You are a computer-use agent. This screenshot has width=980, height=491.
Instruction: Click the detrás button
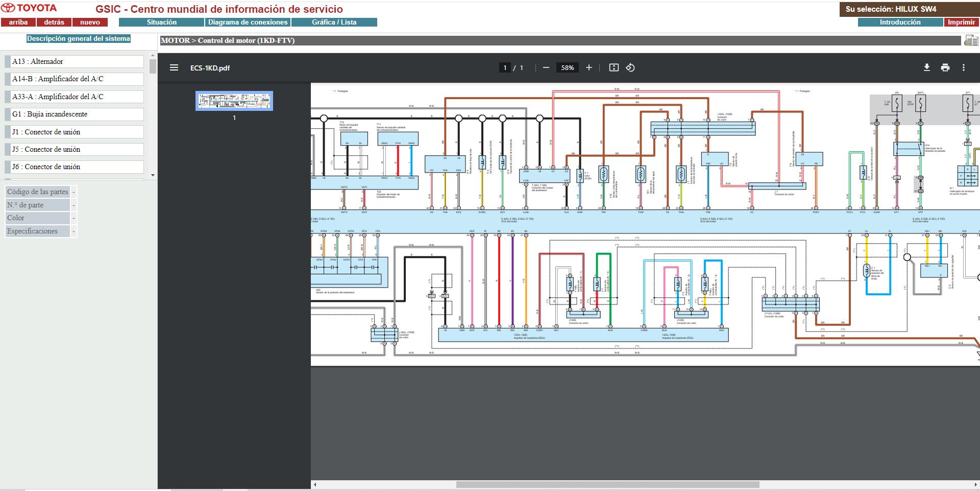[54, 22]
